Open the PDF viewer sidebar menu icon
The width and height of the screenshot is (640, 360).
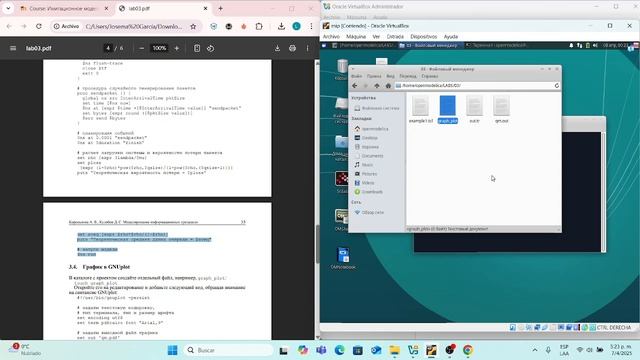pos(13,48)
